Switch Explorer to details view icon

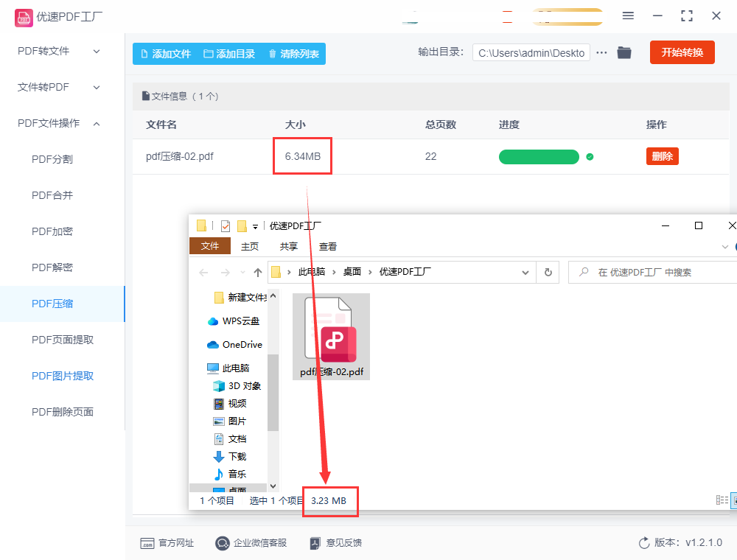(722, 500)
